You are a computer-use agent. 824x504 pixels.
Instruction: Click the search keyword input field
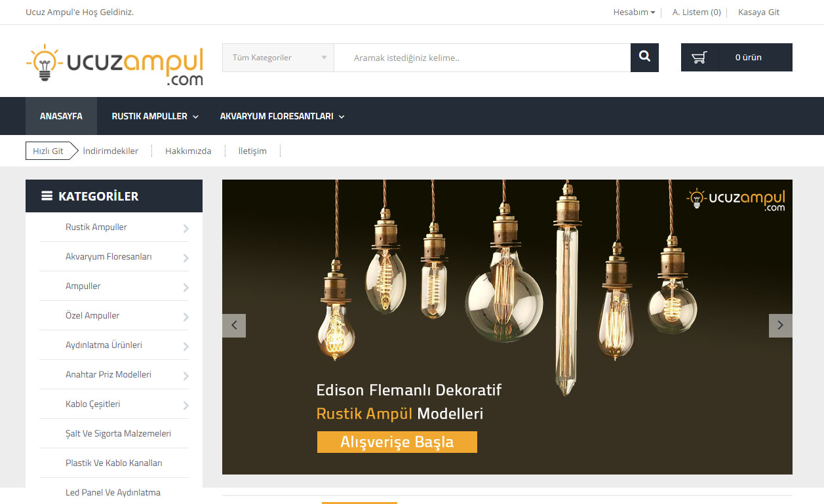tap(482, 58)
